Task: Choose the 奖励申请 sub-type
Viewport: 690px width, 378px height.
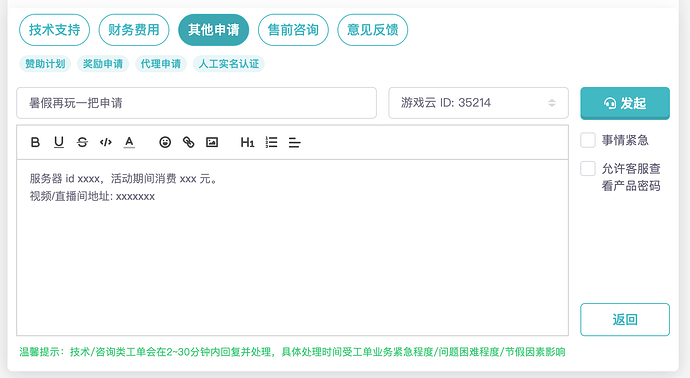Action: point(103,64)
